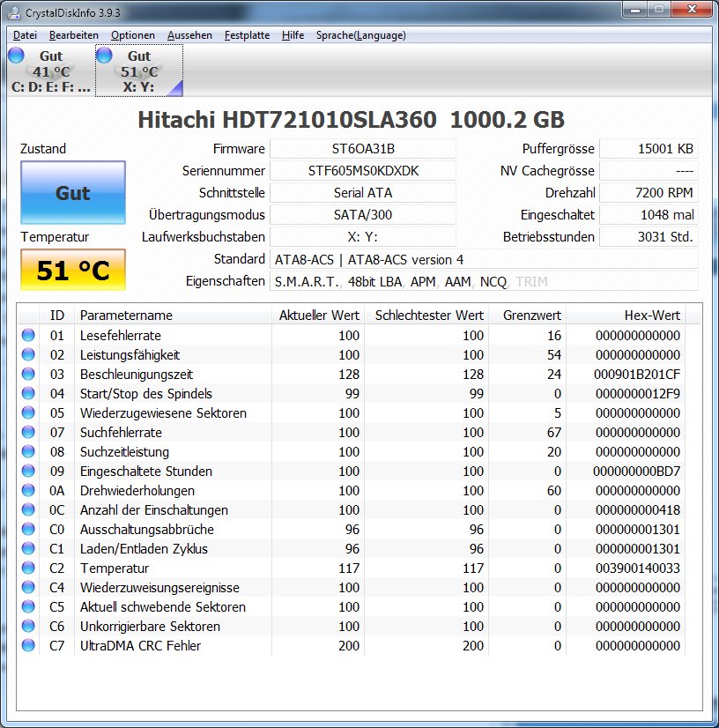Click the Laufwerksbuchstaben field X: Y:
The height and width of the screenshot is (728, 719).
coord(363,237)
